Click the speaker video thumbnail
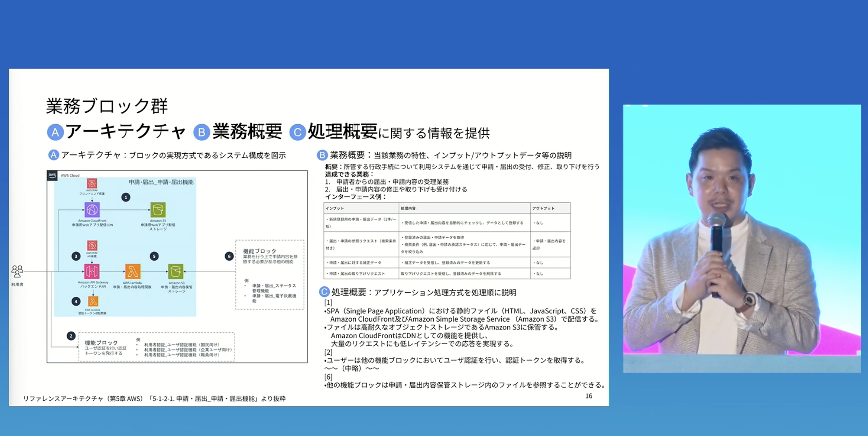The image size is (868, 436). (x=742, y=238)
